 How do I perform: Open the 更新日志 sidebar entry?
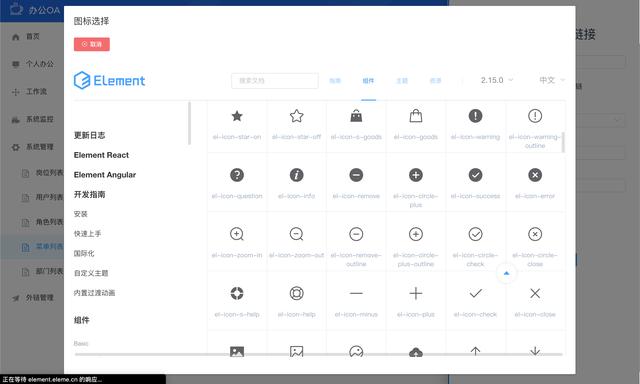pyautogui.click(x=89, y=135)
